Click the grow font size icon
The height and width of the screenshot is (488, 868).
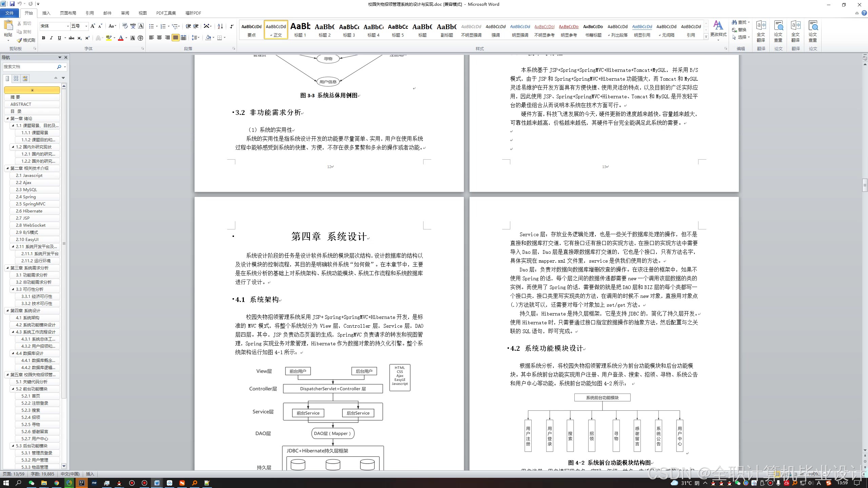pyautogui.click(x=93, y=26)
